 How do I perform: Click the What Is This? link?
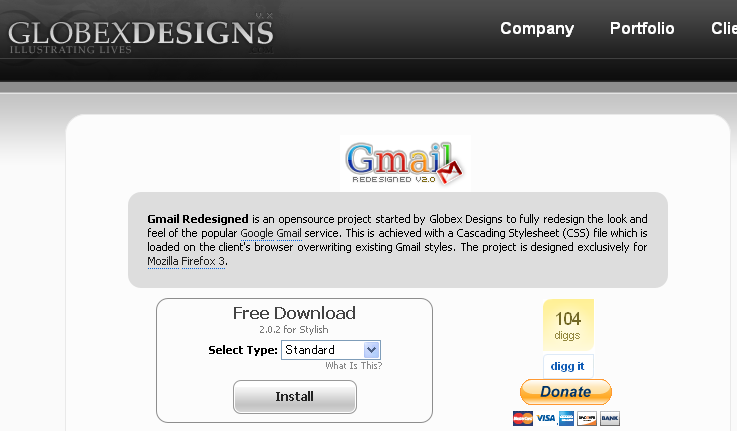pyautogui.click(x=354, y=366)
